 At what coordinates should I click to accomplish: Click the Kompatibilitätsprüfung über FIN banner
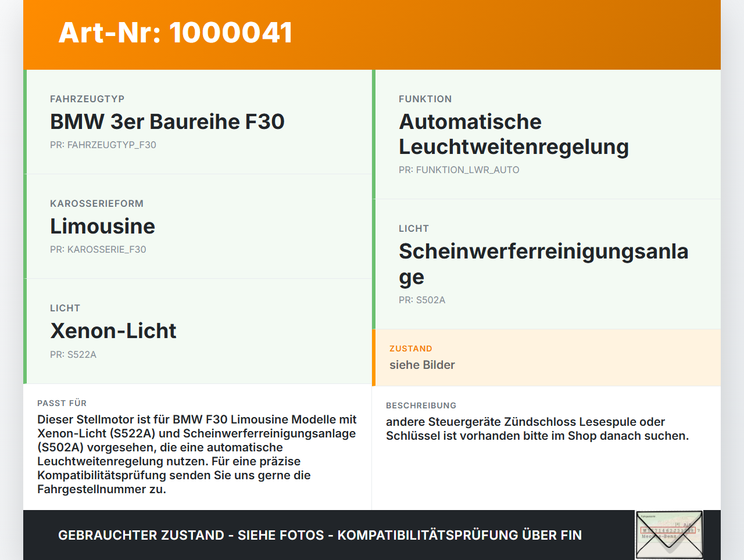click(320, 534)
